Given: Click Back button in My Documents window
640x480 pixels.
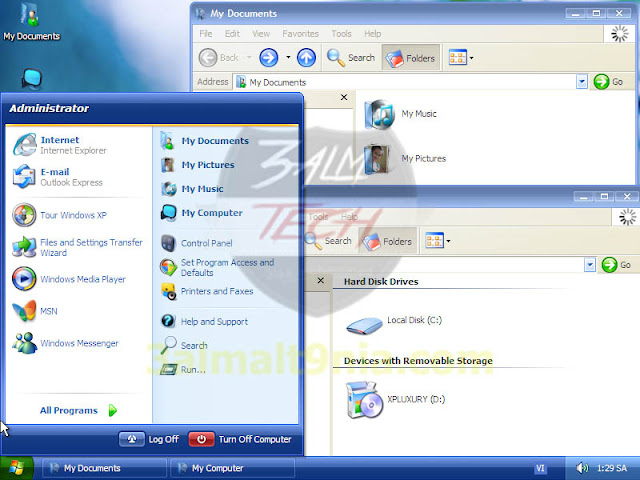Looking at the screenshot, I should point(219,58).
